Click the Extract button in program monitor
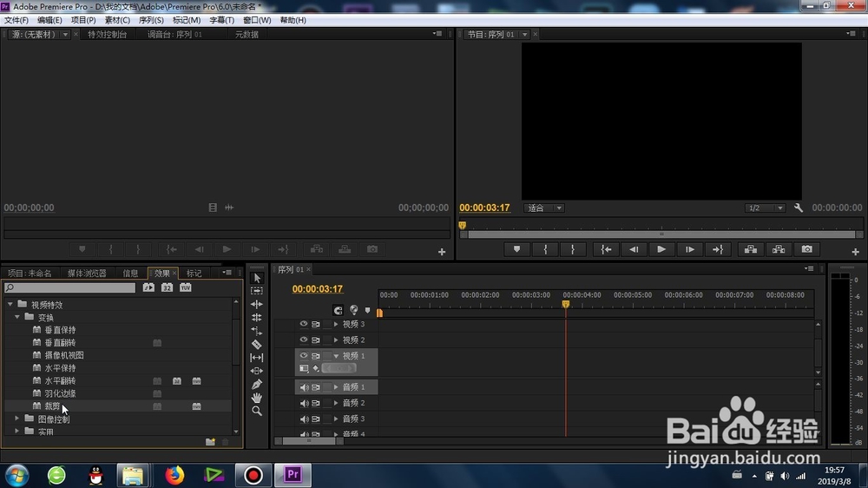The width and height of the screenshot is (868, 488). [x=779, y=249]
